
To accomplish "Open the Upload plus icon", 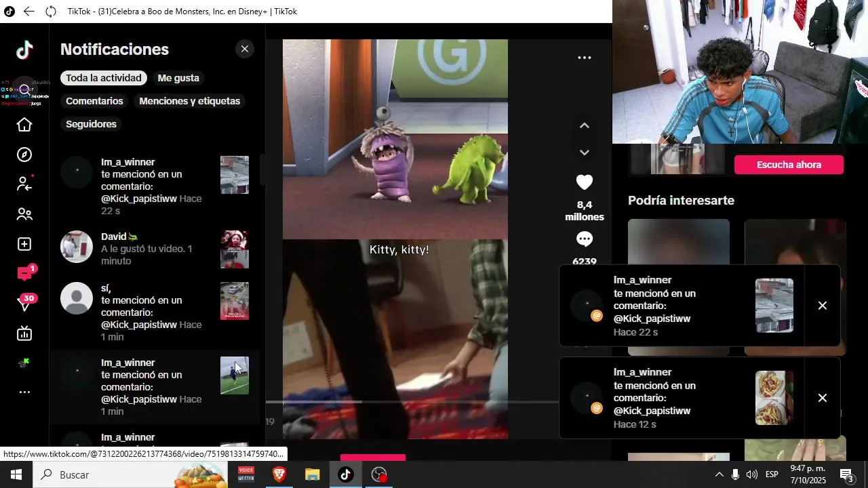I will (x=24, y=244).
